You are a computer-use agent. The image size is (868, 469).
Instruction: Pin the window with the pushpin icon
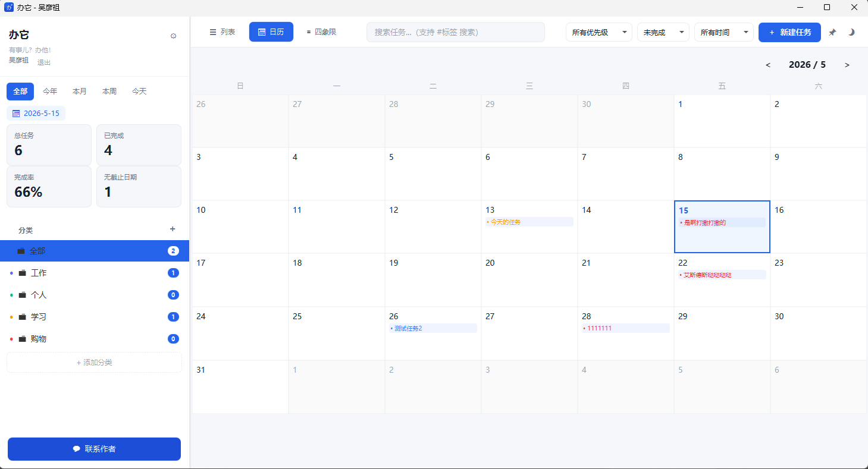click(x=832, y=32)
